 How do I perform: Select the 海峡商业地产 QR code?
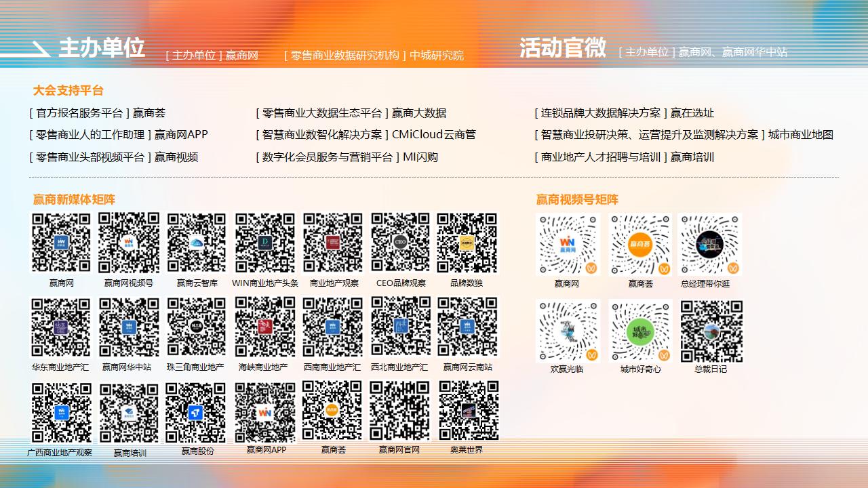[x=265, y=327]
